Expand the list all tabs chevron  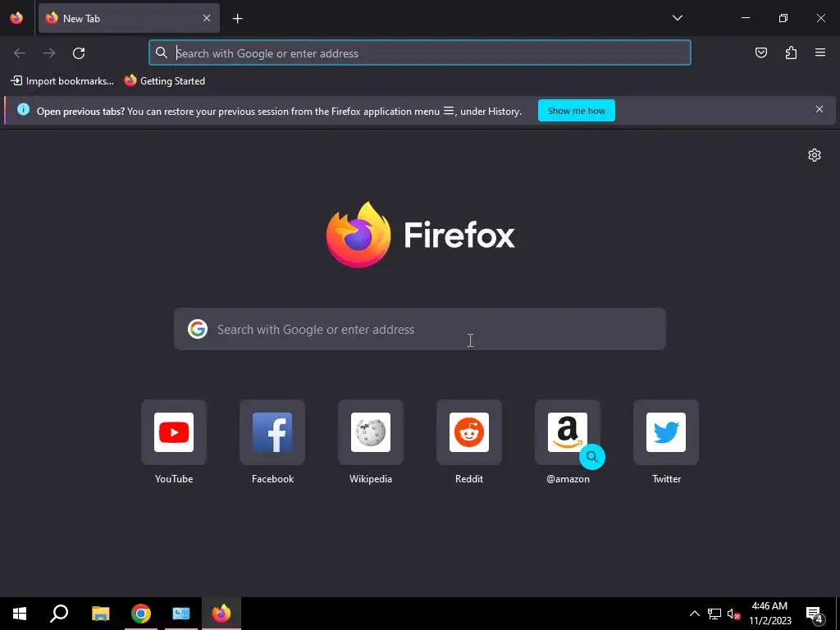[x=677, y=18]
